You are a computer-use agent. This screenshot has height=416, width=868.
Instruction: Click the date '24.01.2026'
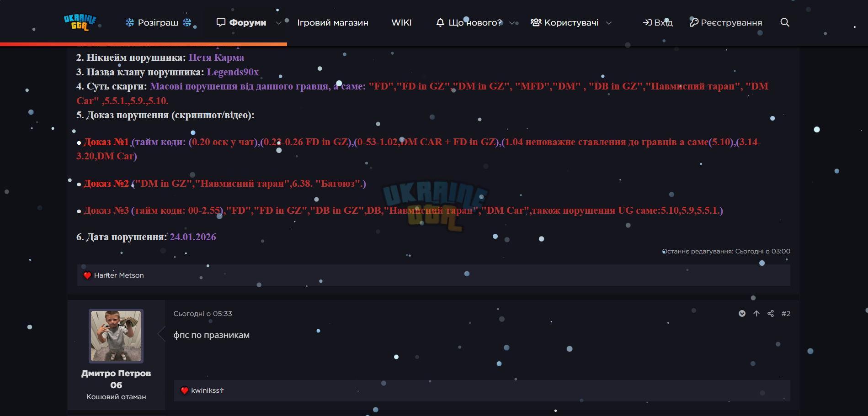click(193, 237)
